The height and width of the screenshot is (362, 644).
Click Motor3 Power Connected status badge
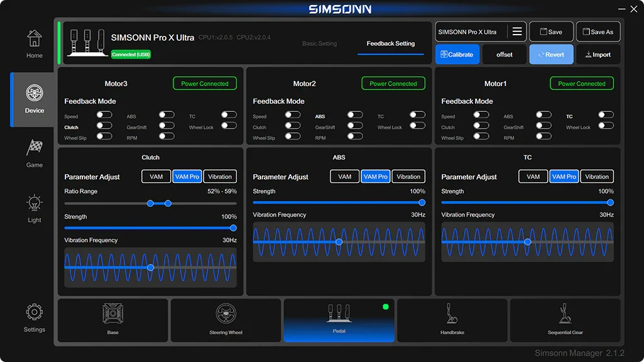click(x=205, y=84)
